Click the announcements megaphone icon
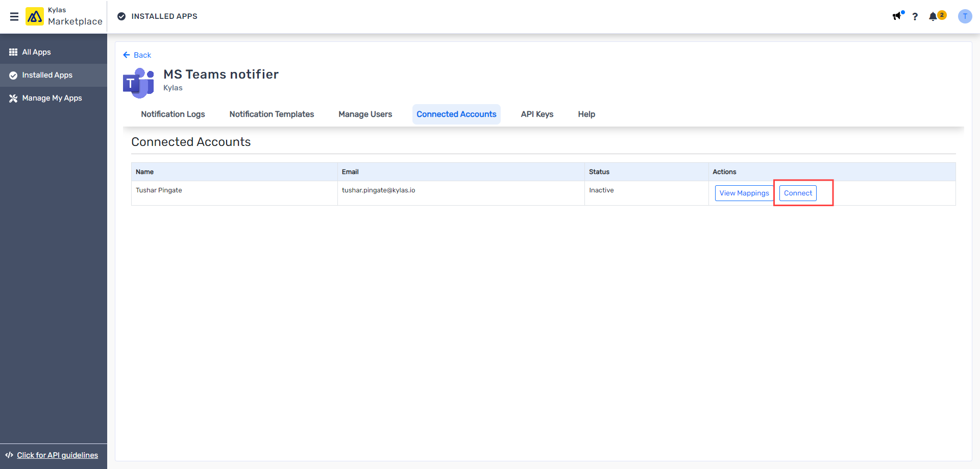 [x=897, y=16]
